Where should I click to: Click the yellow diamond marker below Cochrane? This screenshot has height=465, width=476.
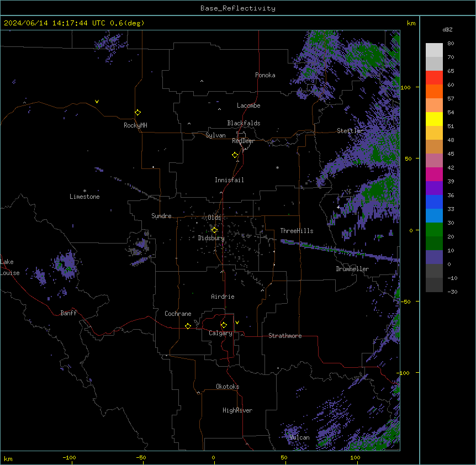click(188, 326)
